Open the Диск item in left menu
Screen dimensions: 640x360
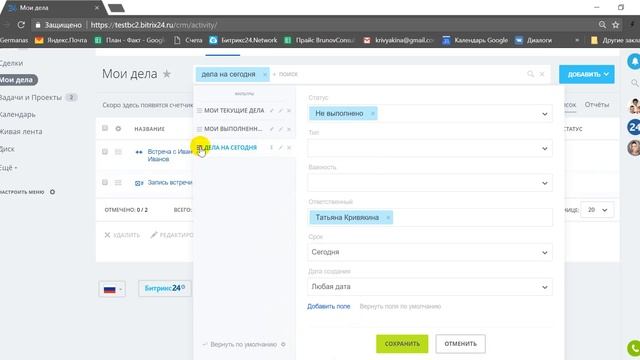pyautogui.click(x=7, y=149)
